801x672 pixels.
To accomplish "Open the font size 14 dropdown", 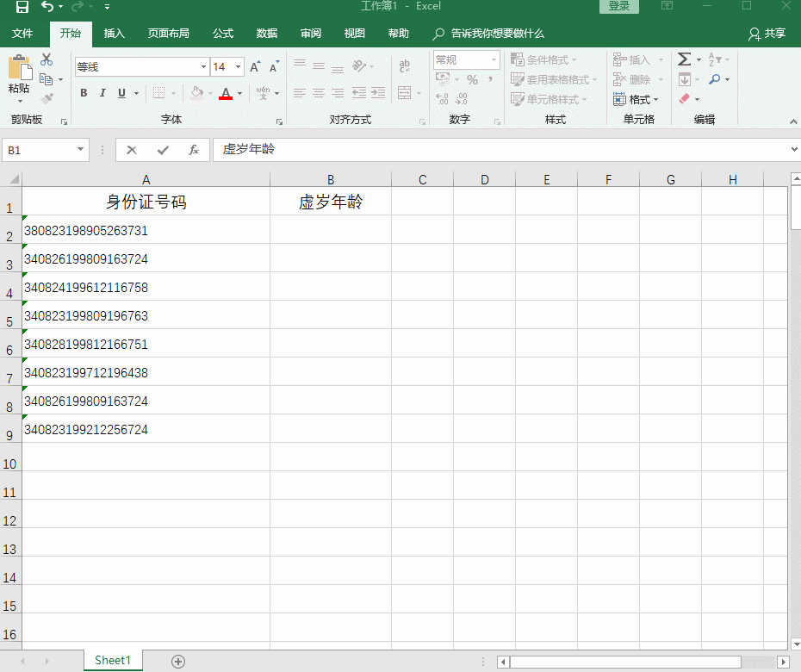I will pos(238,67).
